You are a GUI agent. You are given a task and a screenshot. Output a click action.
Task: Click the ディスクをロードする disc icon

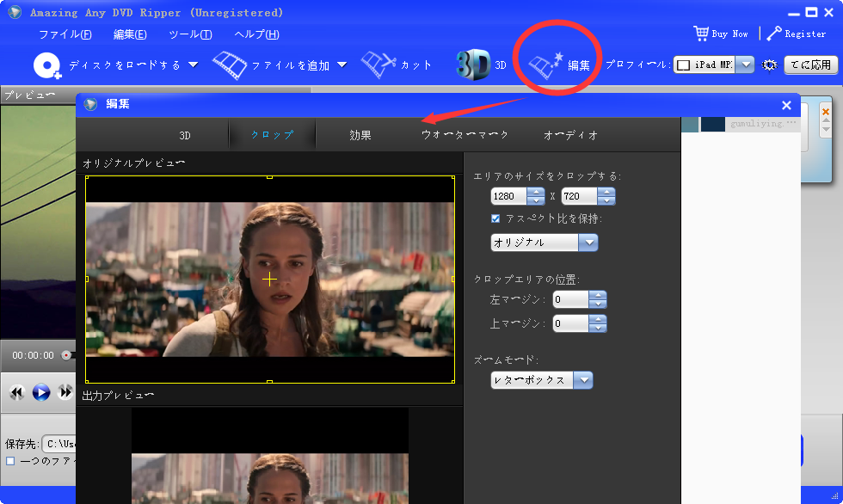pyautogui.click(x=47, y=65)
